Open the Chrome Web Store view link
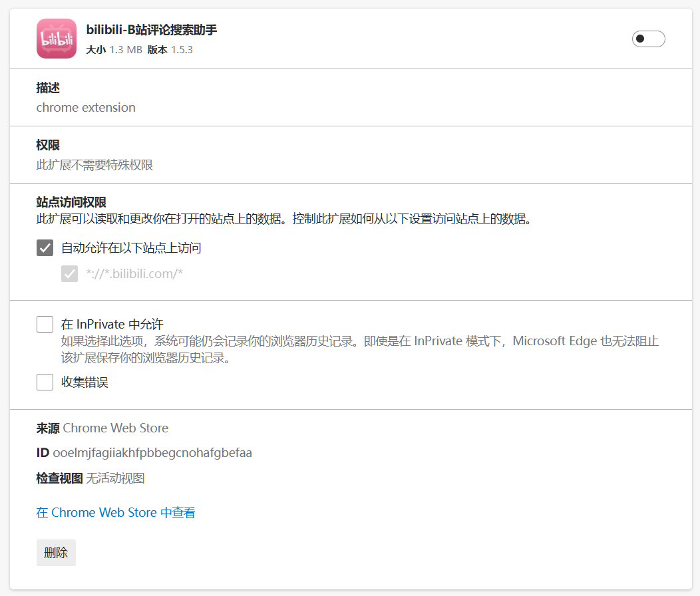The image size is (700, 596). point(116,512)
